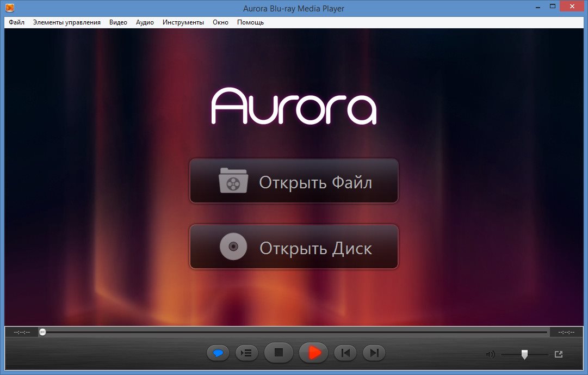Open the Элементы управления menu
Viewport: 588px width, 375px height.
coord(67,22)
